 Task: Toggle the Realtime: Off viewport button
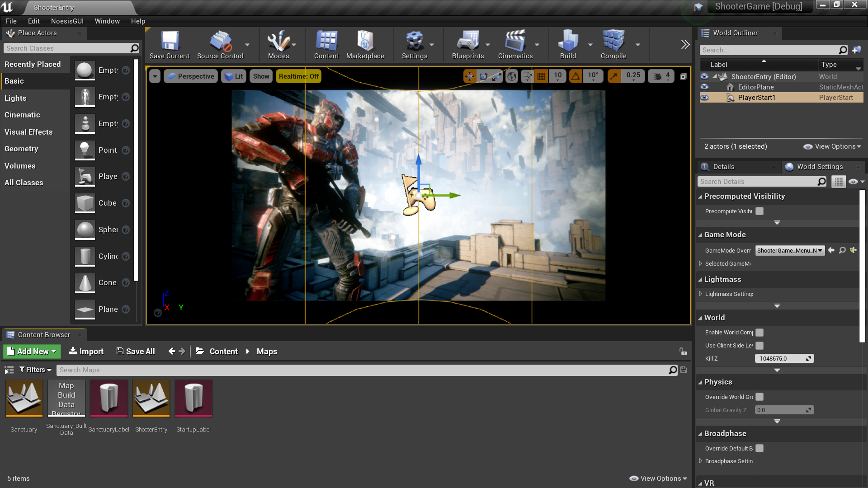coord(298,76)
